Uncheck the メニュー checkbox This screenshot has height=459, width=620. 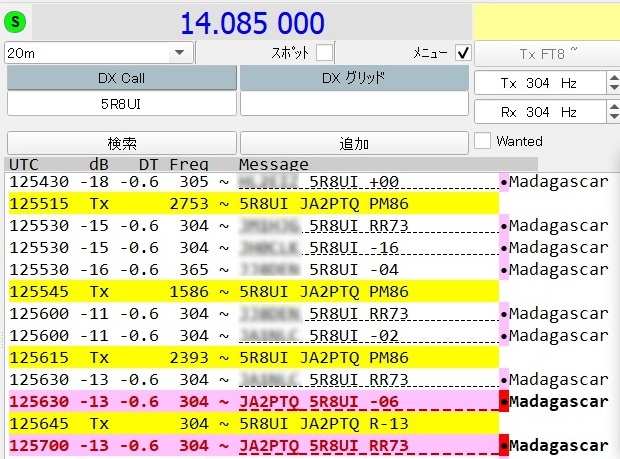pyautogui.click(x=462, y=52)
